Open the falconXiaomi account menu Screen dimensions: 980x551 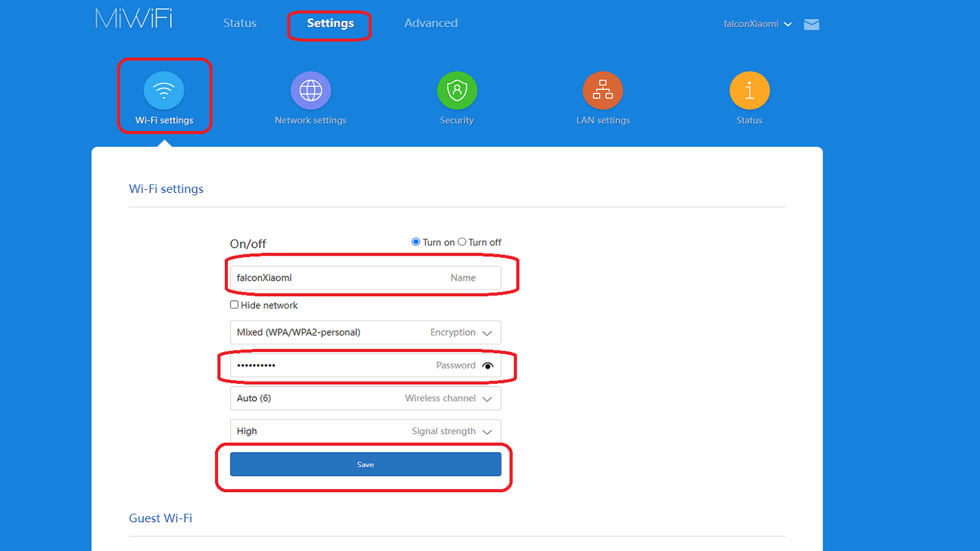tap(757, 24)
